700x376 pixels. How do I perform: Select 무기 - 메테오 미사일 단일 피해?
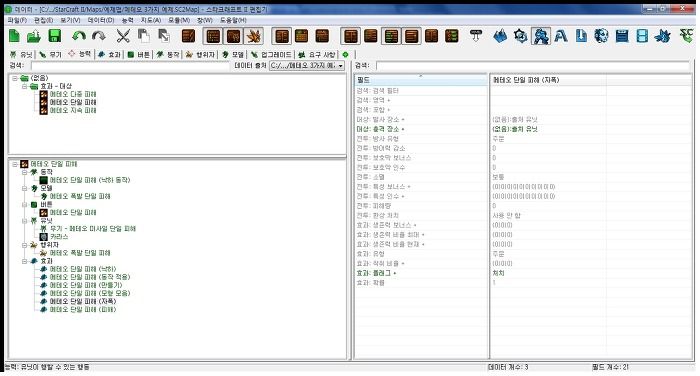pos(92,229)
